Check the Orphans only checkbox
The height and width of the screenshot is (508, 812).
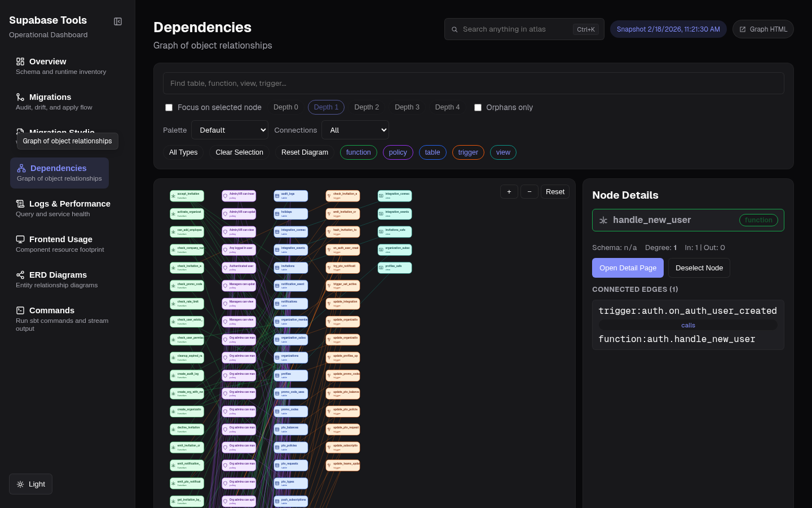pyautogui.click(x=478, y=107)
